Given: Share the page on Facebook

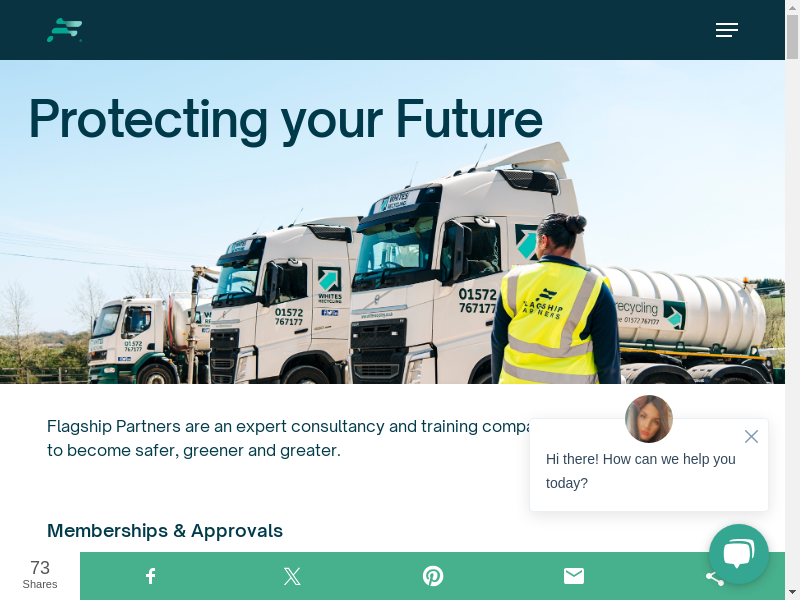Looking at the screenshot, I should pos(150,576).
